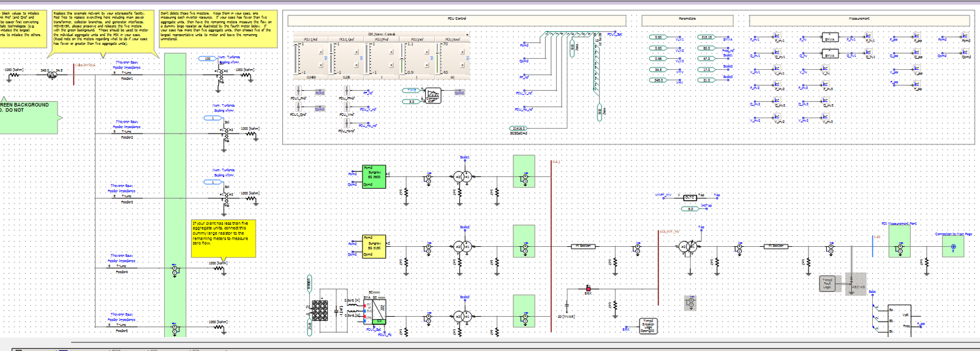
Task: Adjust the PCU_Hzref vertical slider in control panel
Action: click(437, 58)
